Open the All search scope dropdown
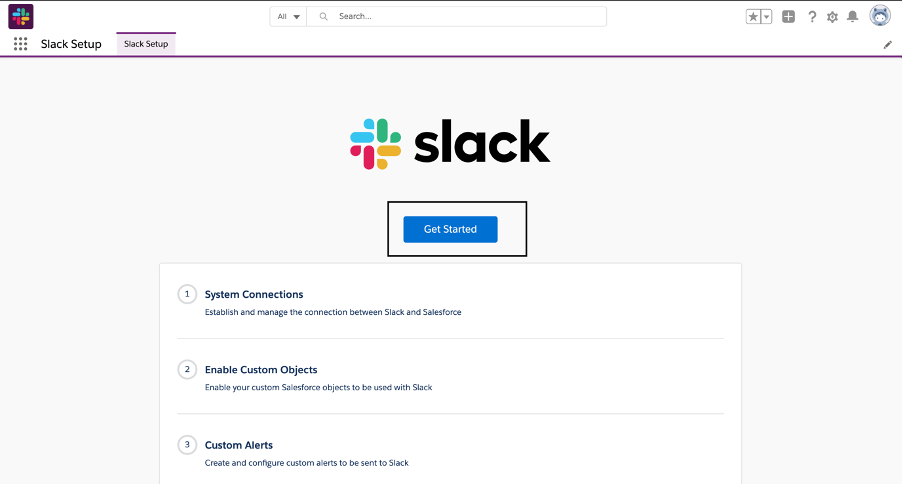Viewport: 902px width, 484px height. click(x=288, y=17)
